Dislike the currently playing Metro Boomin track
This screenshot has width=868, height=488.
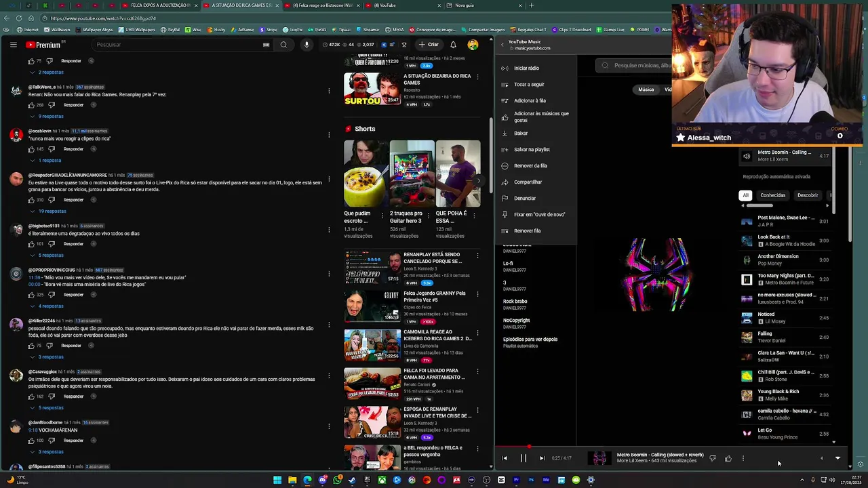[712, 459]
